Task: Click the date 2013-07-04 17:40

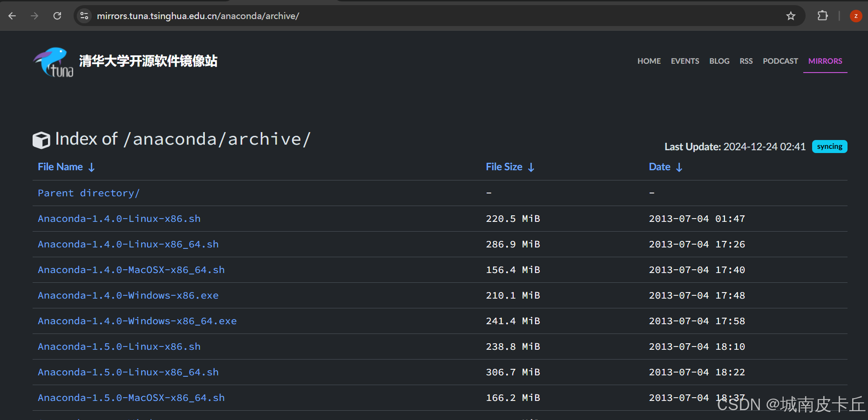Action: (x=697, y=270)
